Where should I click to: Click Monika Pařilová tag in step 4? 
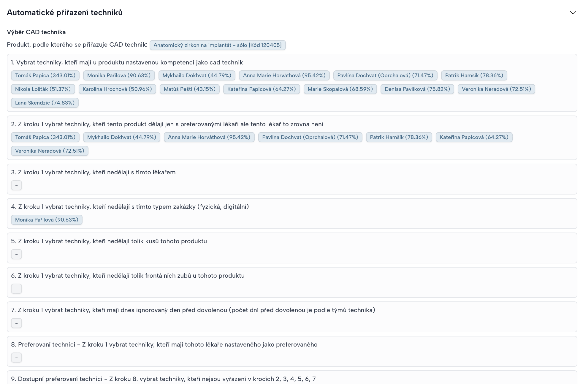47,220
